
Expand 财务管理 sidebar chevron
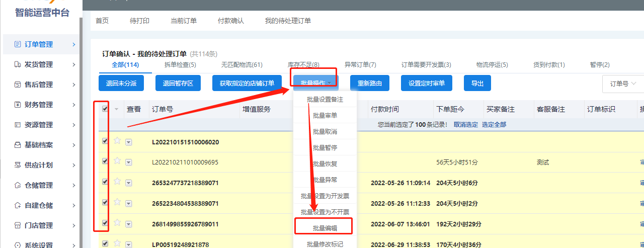point(73,105)
